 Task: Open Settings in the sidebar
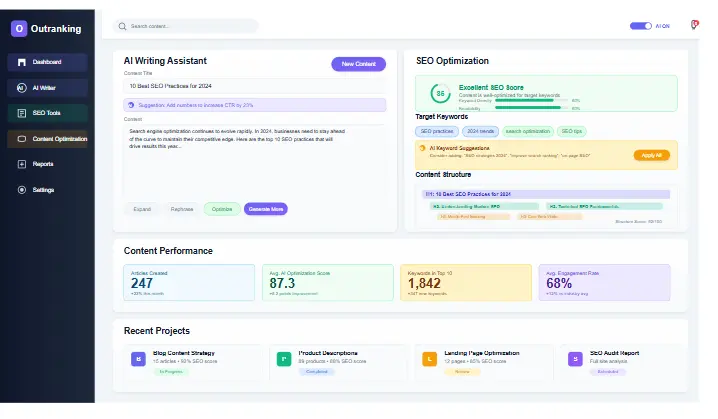[x=47, y=190]
